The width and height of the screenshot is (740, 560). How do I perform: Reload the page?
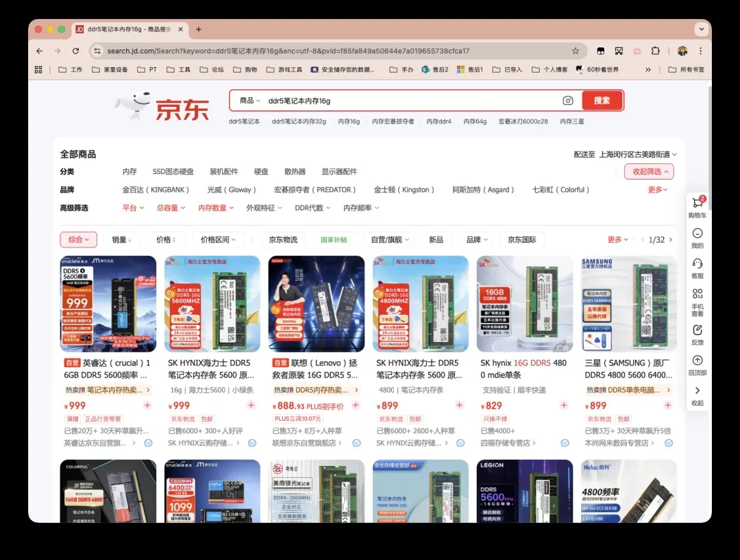pos(75,51)
